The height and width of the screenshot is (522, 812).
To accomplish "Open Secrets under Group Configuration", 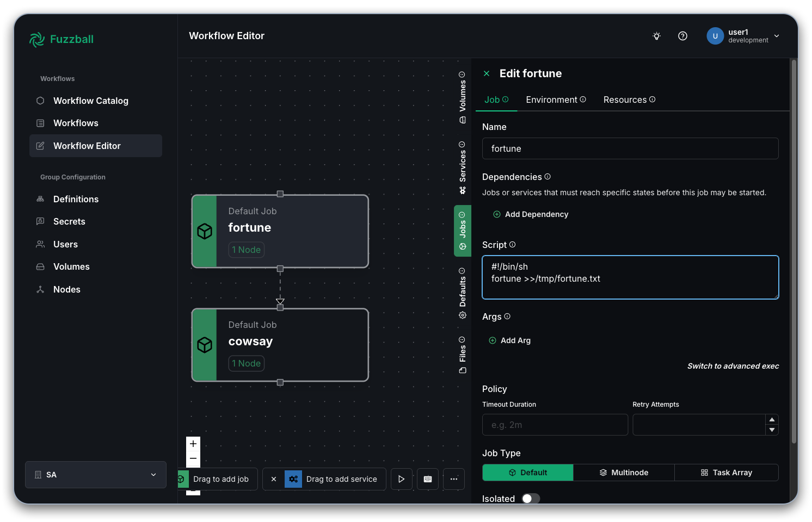I will (x=96, y=221).
